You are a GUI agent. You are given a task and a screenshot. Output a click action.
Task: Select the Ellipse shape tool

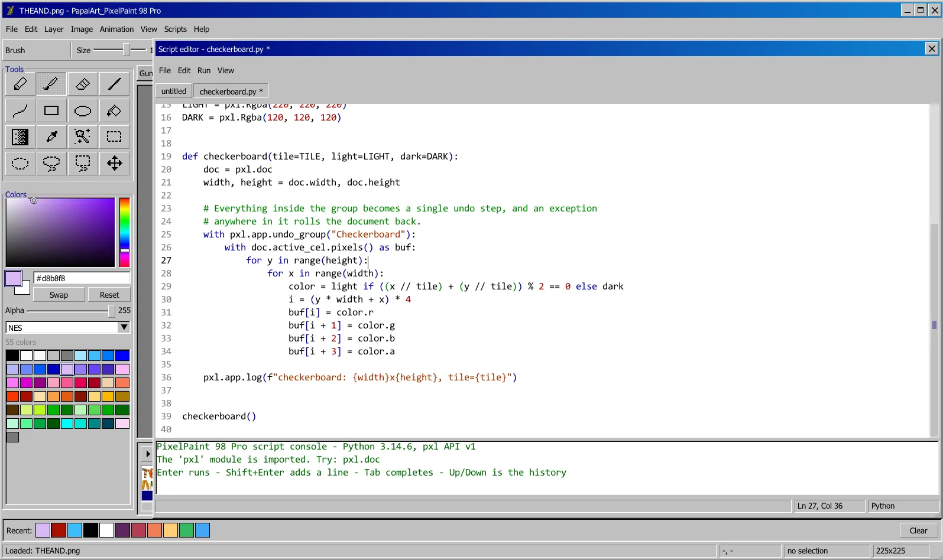(83, 110)
